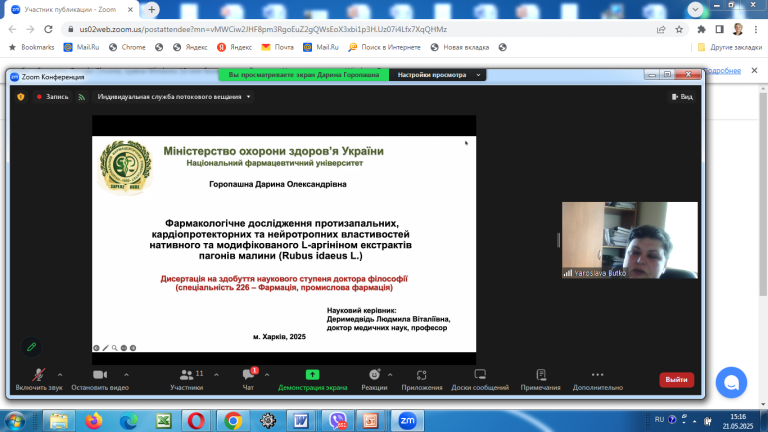768x432 pixels.
Task: Open Word from taskbar
Action: point(301,421)
